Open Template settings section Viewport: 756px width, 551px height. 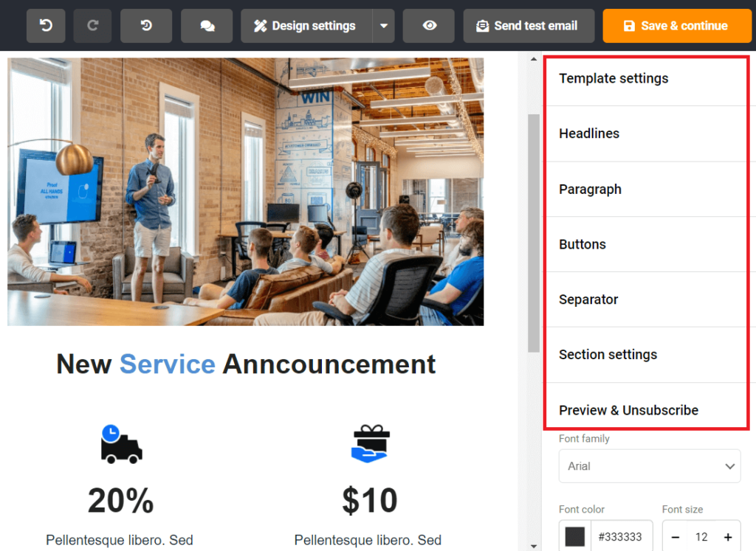pyautogui.click(x=647, y=78)
